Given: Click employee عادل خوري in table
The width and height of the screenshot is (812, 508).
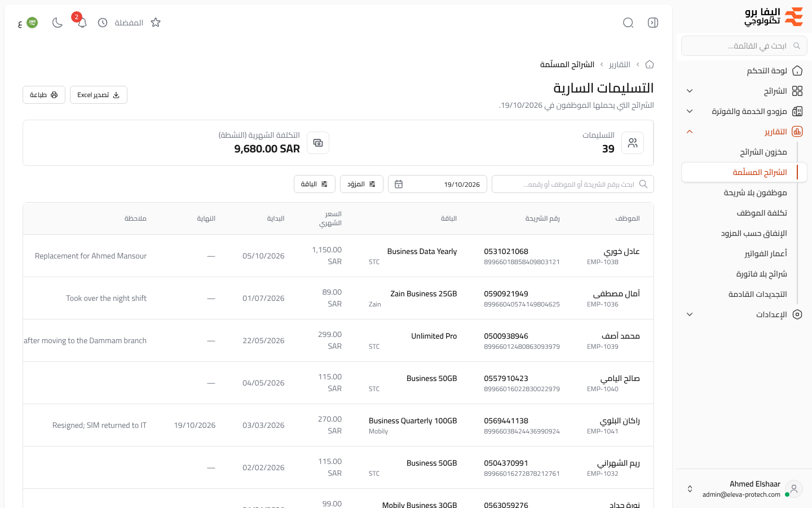Looking at the screenshot, I should [x=622, y=251].
